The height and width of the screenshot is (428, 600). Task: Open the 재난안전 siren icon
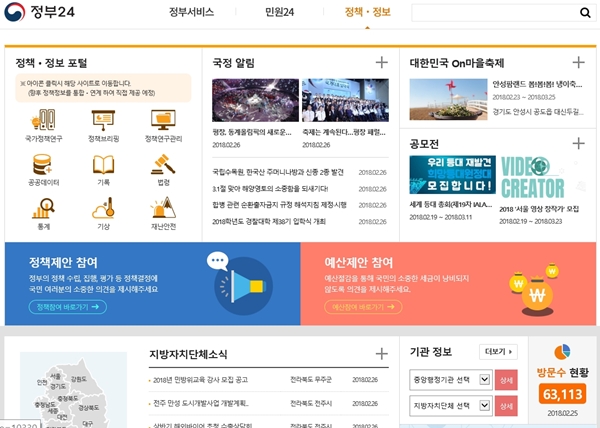[163, 208]
